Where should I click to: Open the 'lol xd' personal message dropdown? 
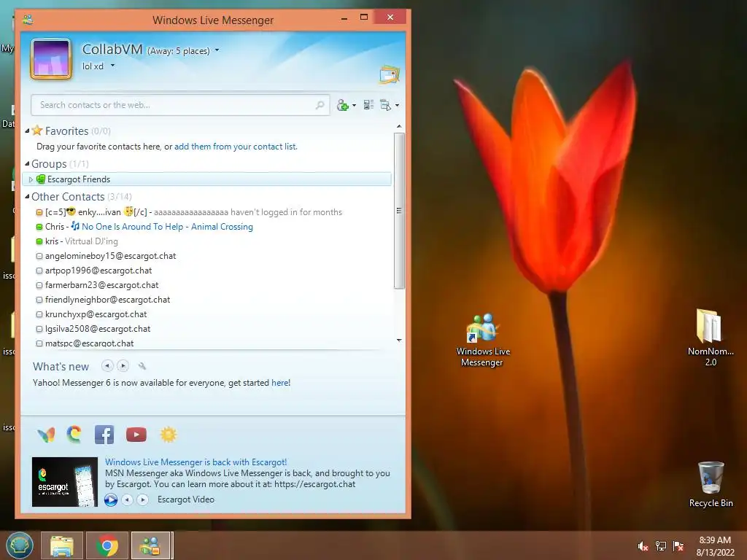click(x=112, y=65)
